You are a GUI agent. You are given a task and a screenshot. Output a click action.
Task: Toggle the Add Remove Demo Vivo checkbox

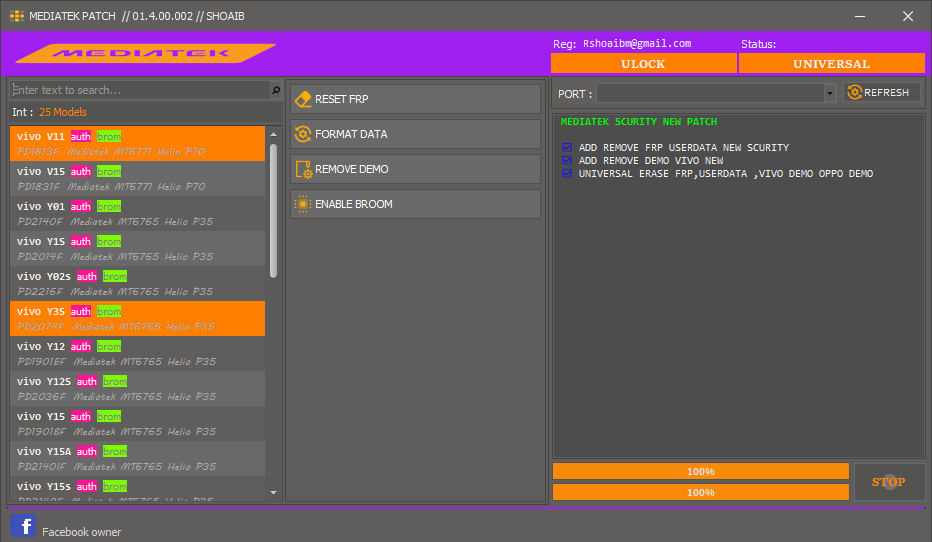pos(567,161)
